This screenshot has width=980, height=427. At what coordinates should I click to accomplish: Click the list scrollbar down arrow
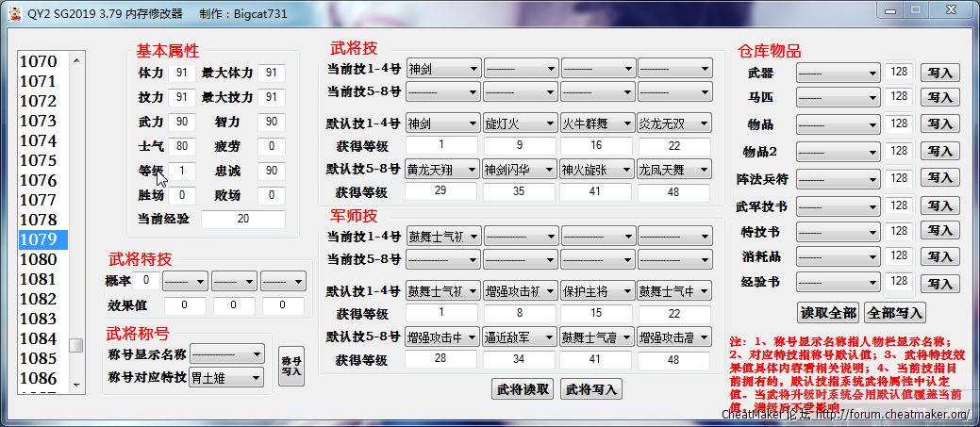(x=75, y=383)
